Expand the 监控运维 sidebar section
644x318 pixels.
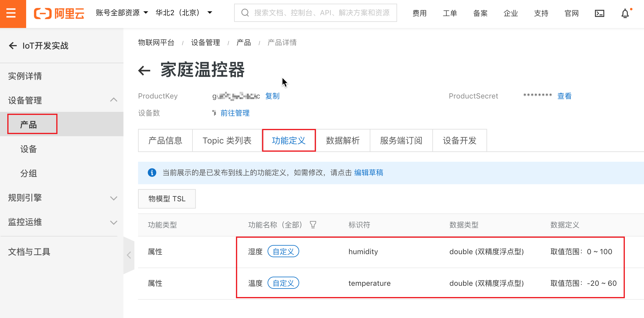(113, 222)
